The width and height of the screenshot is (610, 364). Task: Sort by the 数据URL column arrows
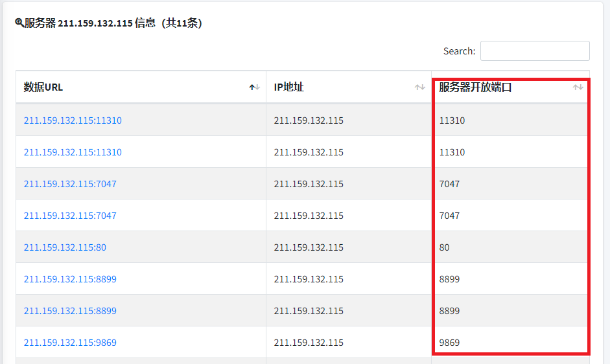click(254, 87)
